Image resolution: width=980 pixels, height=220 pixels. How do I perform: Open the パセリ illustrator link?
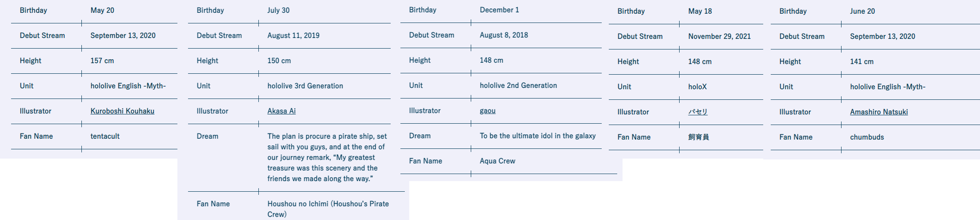698,112
